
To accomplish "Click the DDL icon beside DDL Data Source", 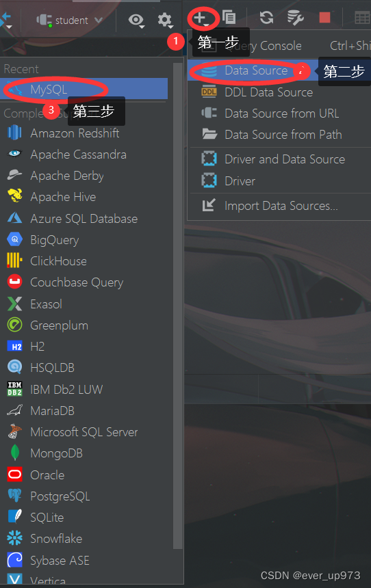I will pyautogui.click(x=209, y=92).
